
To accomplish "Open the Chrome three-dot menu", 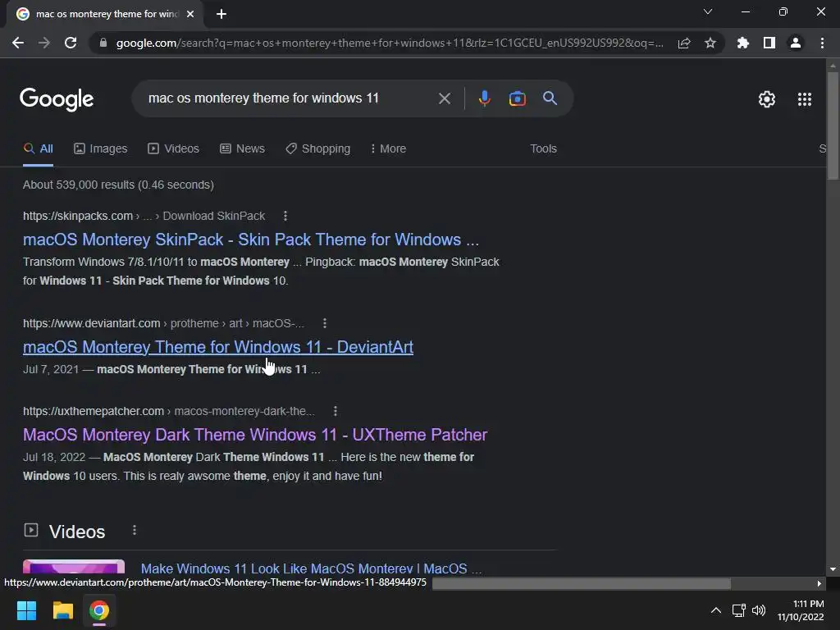I will pyautogui.click(x=822, y=43).
